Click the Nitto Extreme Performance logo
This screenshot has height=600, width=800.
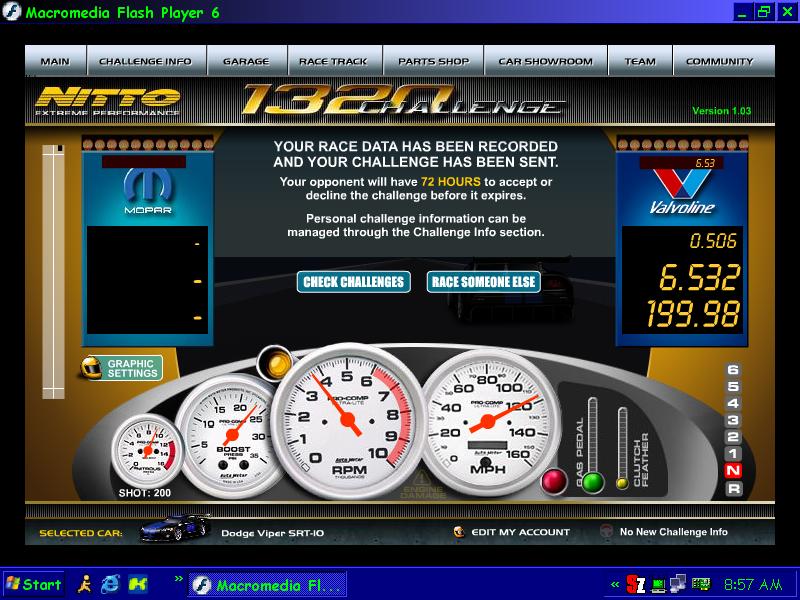click(107, 101)
